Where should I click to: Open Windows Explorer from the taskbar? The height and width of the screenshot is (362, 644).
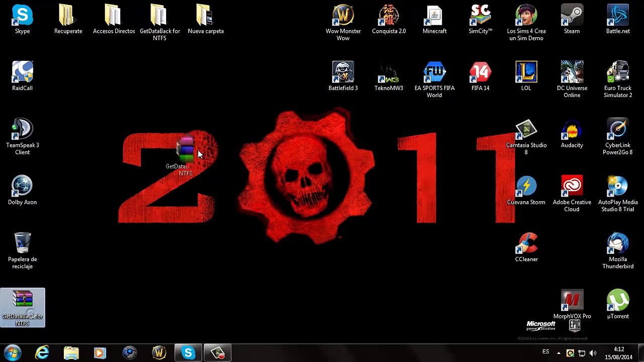click(71, 353)
